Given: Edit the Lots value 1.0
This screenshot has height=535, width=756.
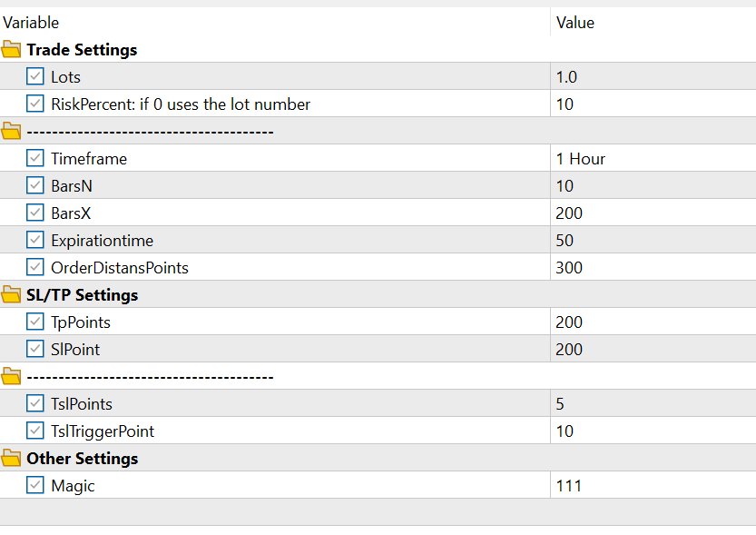Looking at the screenshot, I should coord(653,76).
